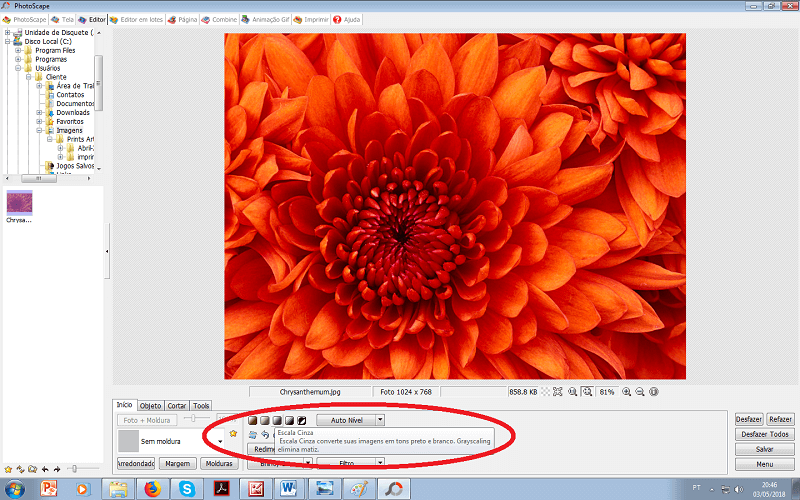Switch to the Cortar tab

click(x=177, y=405)
